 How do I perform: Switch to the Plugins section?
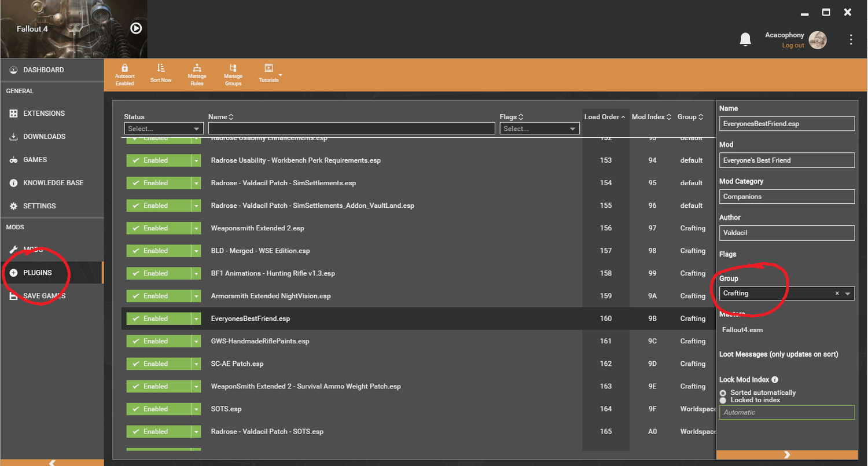coord(36,273)
